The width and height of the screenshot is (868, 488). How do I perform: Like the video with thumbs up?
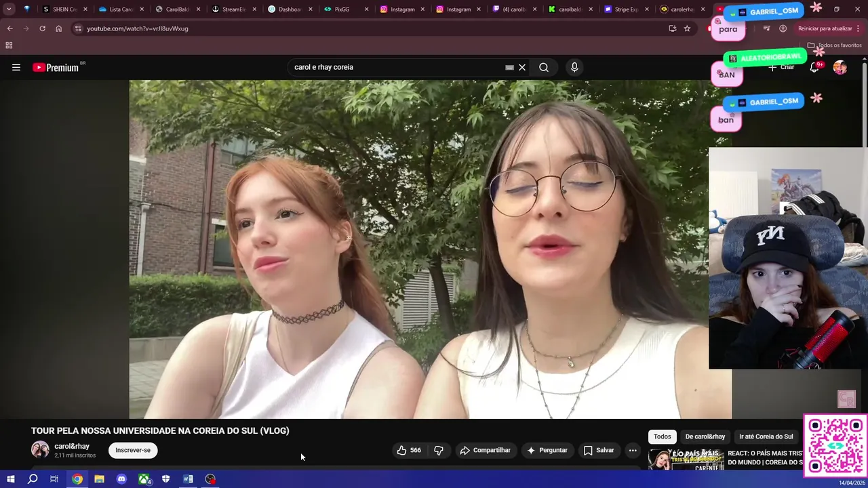click(409, 450)
